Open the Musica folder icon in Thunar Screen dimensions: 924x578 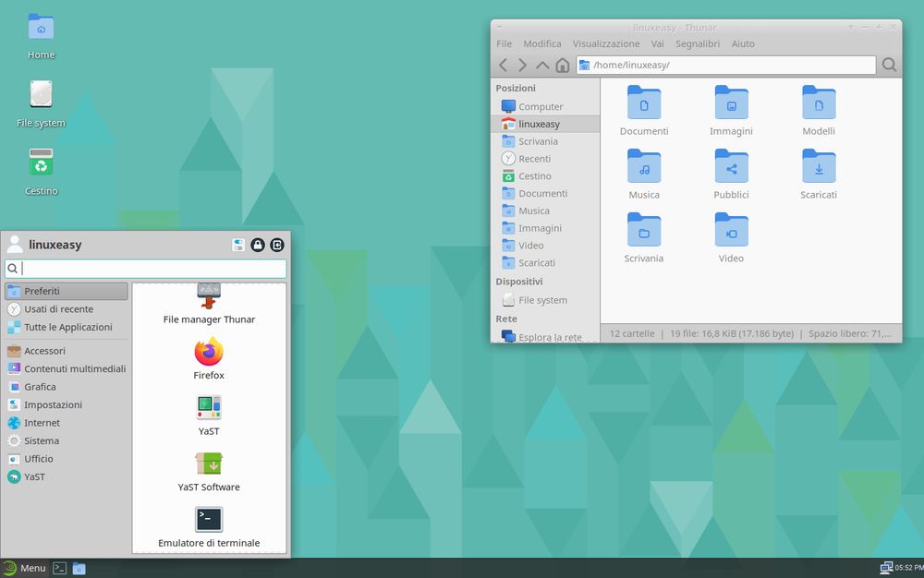click(x=643, y=165)
